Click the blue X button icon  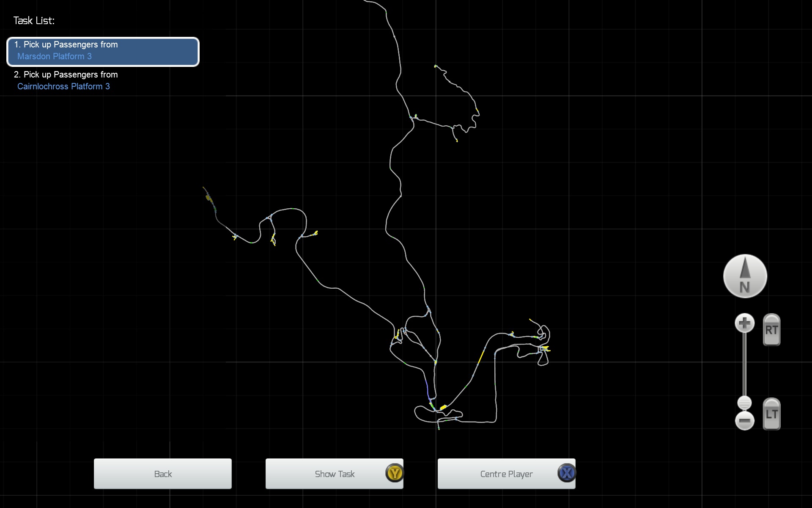click(566, 473)
